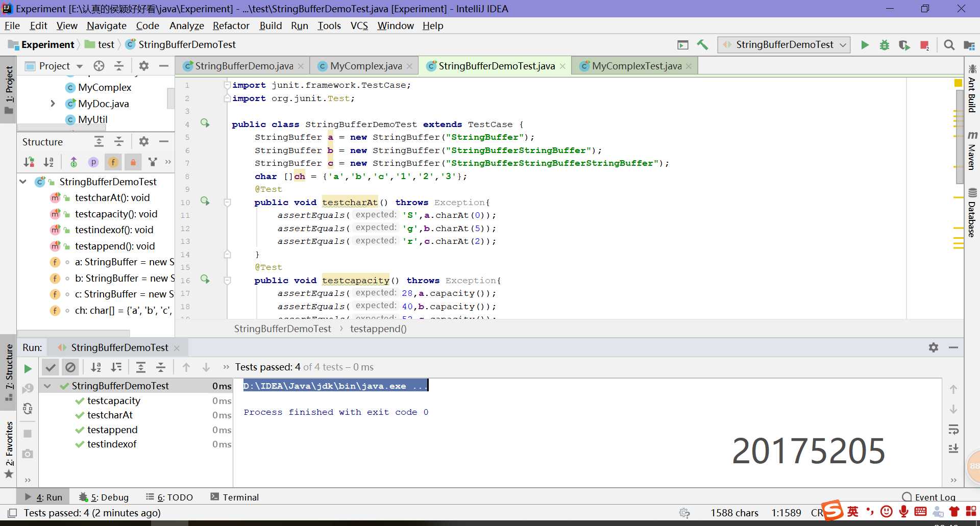This screenshot has width=980, height=526.
Task: Open run configuration dropdown StringBufferDemoTest
Action: 784,45
